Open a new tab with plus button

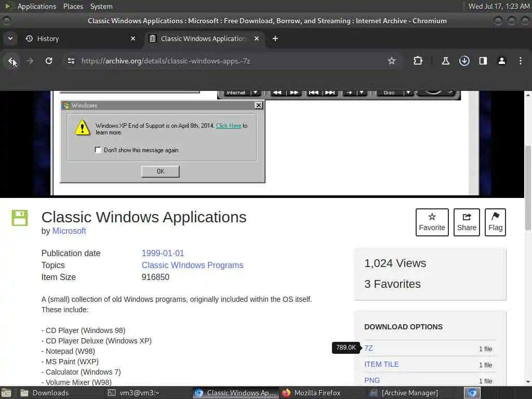point(275,38)
